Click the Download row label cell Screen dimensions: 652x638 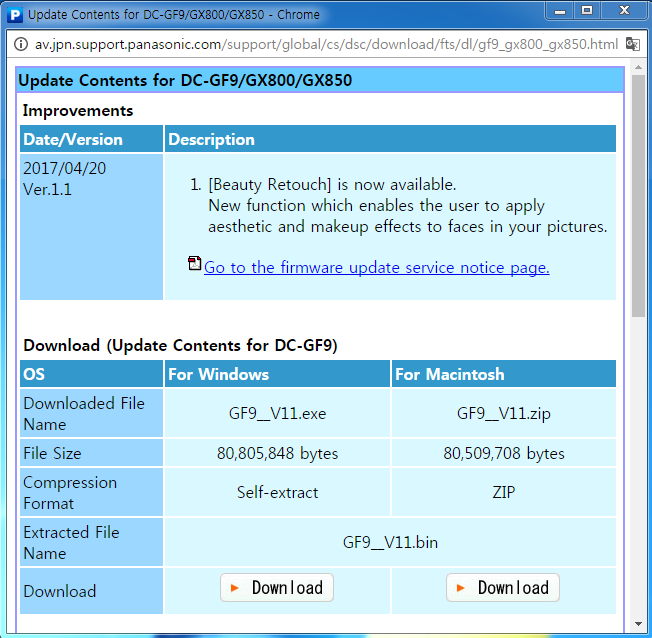point(91,591)
